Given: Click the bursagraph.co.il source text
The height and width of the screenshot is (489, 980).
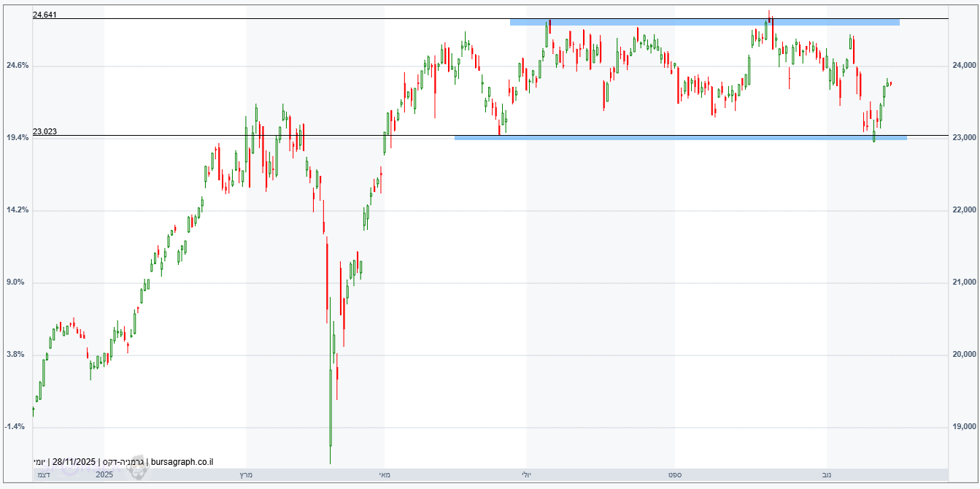Looking at the screenshot, I should (182, 462).
